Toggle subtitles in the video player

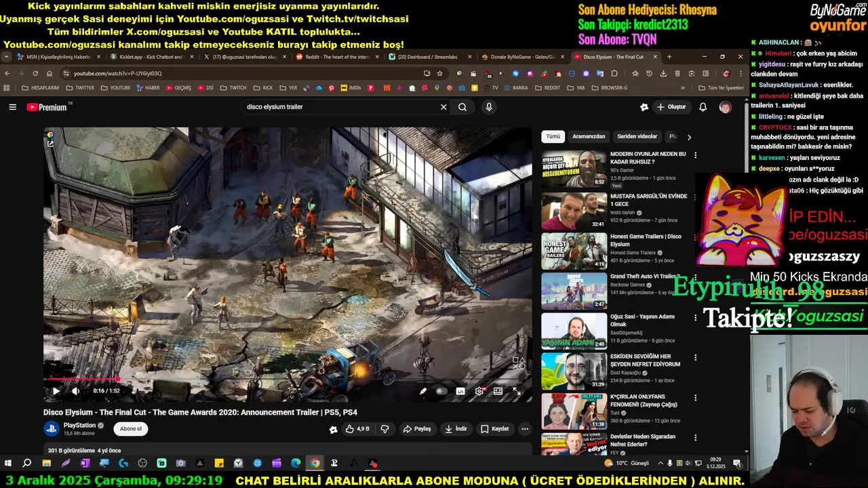pos(460,391)
